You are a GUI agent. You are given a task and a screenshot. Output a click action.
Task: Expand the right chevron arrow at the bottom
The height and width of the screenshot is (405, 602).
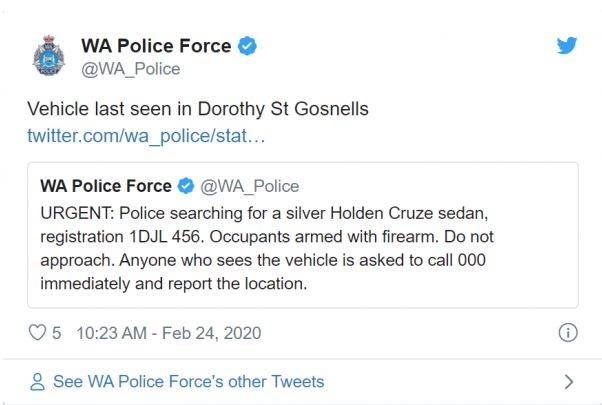(569, 382)
